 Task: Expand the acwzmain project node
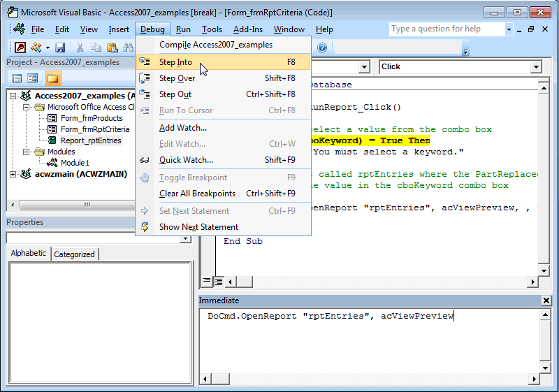13,174
